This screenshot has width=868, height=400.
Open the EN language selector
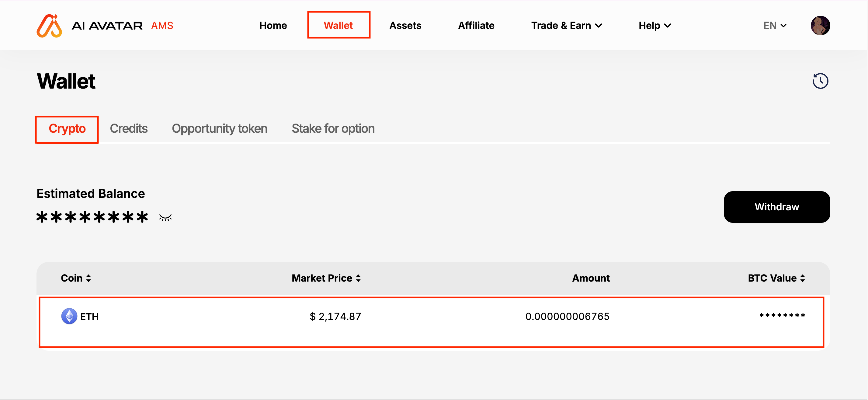774,26
